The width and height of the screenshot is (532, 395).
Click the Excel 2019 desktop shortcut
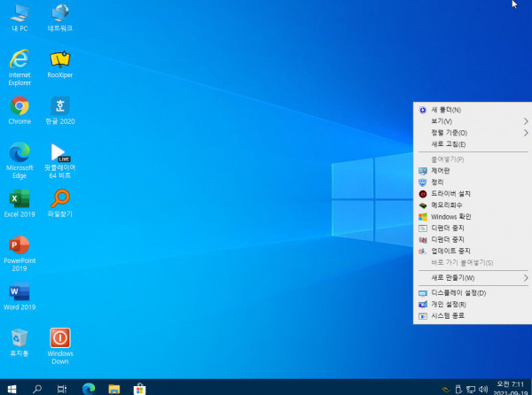20,204
